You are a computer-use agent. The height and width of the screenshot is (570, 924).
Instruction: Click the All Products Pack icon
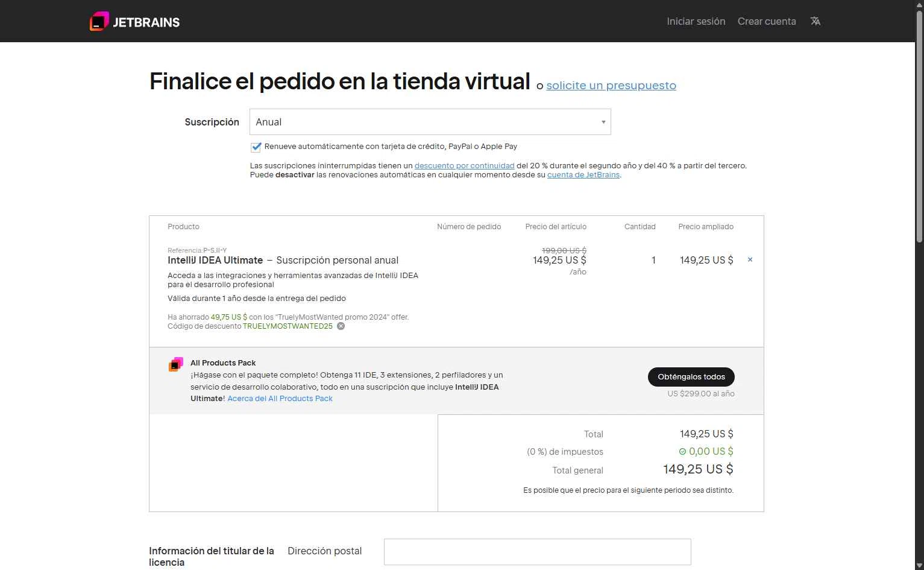(176, 364)
